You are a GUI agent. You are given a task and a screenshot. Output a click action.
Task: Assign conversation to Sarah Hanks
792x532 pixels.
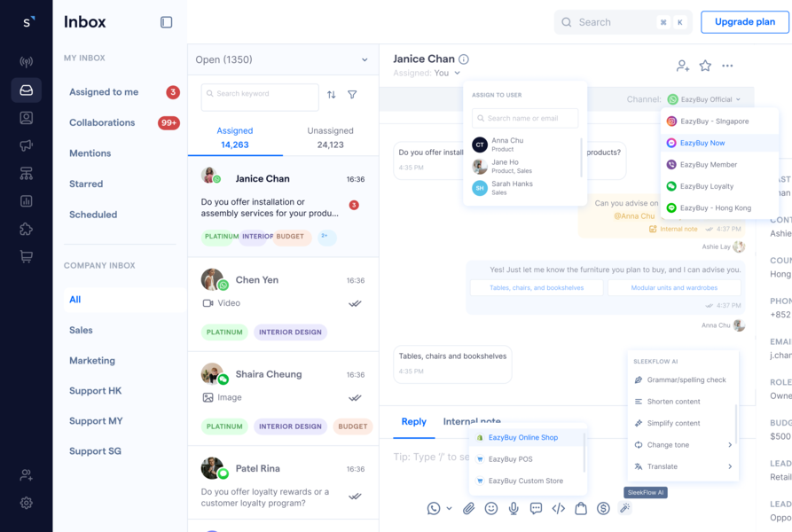pyautogui.click(x=524, y=188)
